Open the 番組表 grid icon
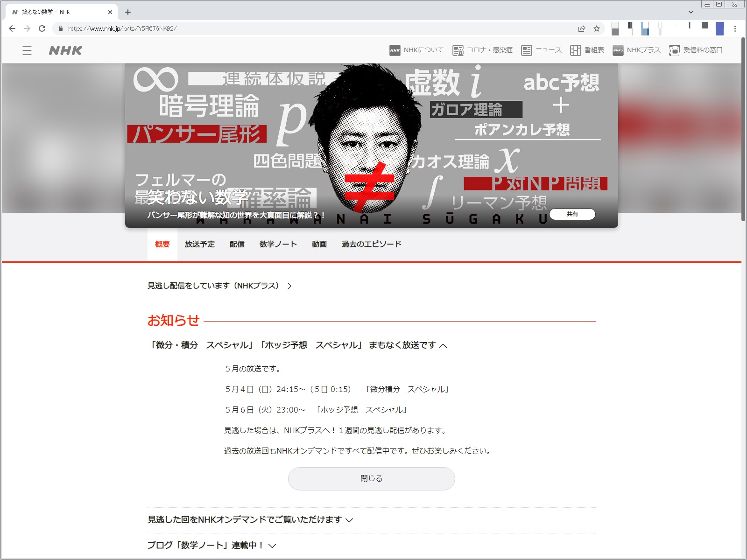Screen dimensions: 747x560 [575, 50]
